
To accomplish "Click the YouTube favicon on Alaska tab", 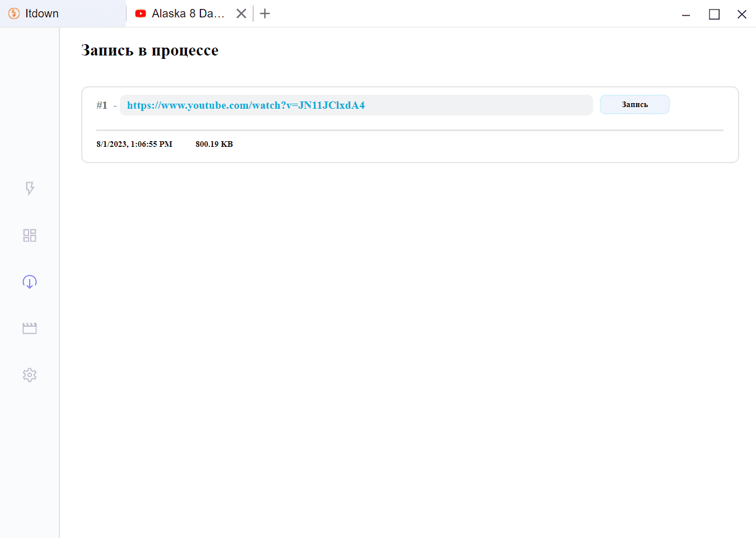I will point(141,13).
